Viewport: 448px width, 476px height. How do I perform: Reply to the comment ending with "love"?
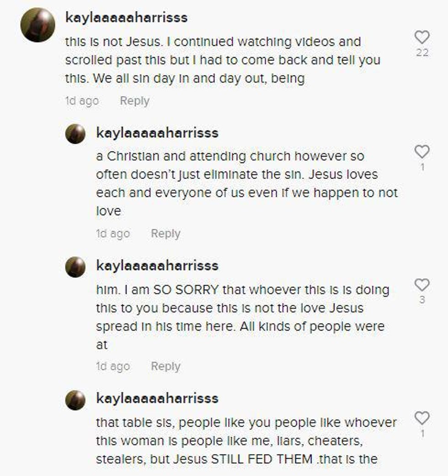(165, 233)
